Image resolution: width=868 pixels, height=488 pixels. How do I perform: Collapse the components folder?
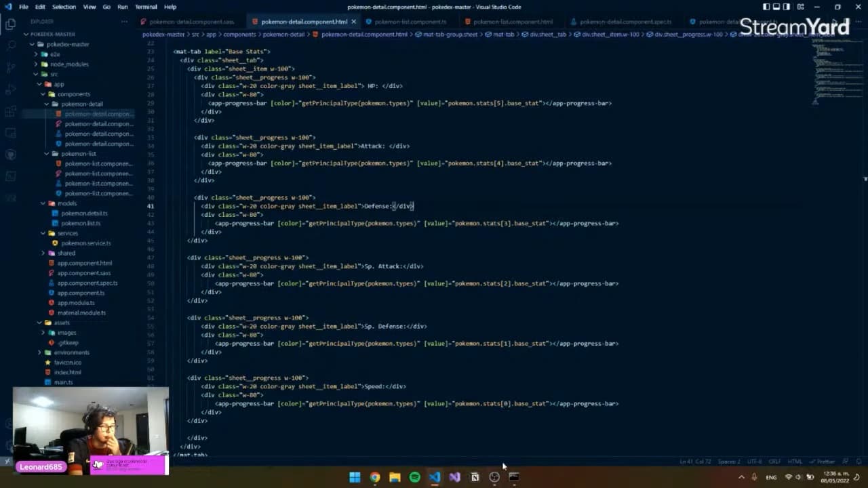pos(73,94)
